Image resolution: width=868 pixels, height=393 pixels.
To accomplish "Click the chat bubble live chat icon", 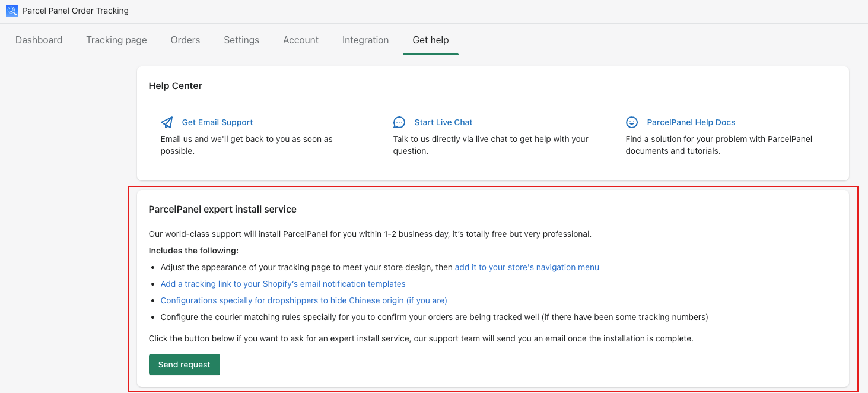I will point(399,122).
